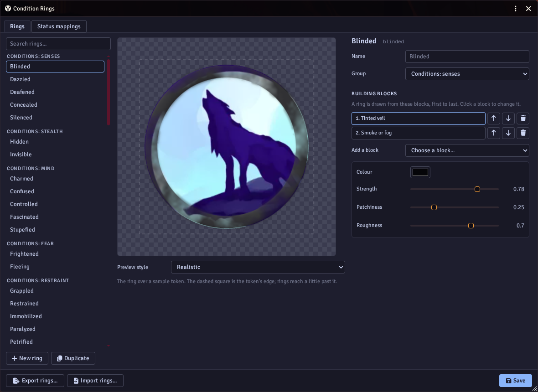Select the Confused ring

[x=55, y=191]
